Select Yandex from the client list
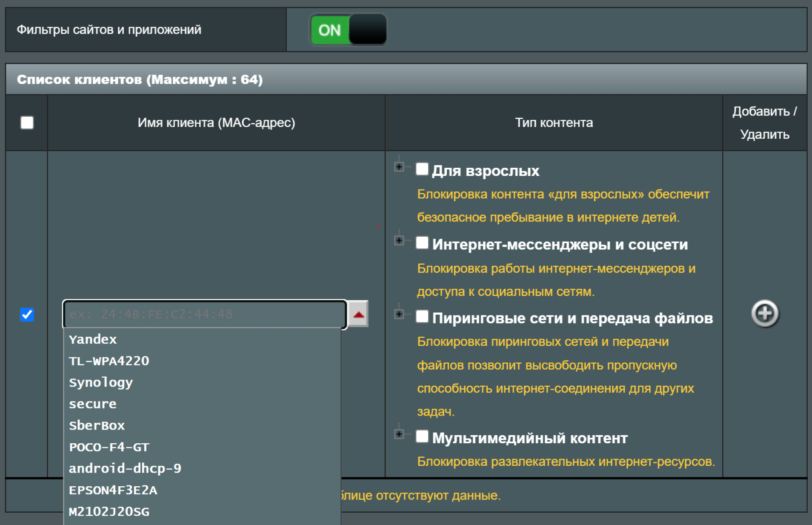The width and height of the screenshot is (812, 525). pos(93,339)
